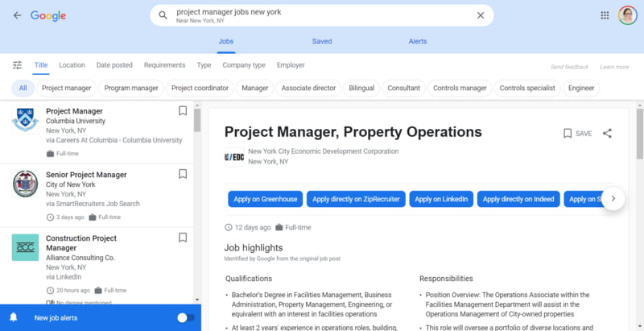Filter by Controls specialist chip
The image size is (644, 331).
pyautogui.click(x=527, y=88)
